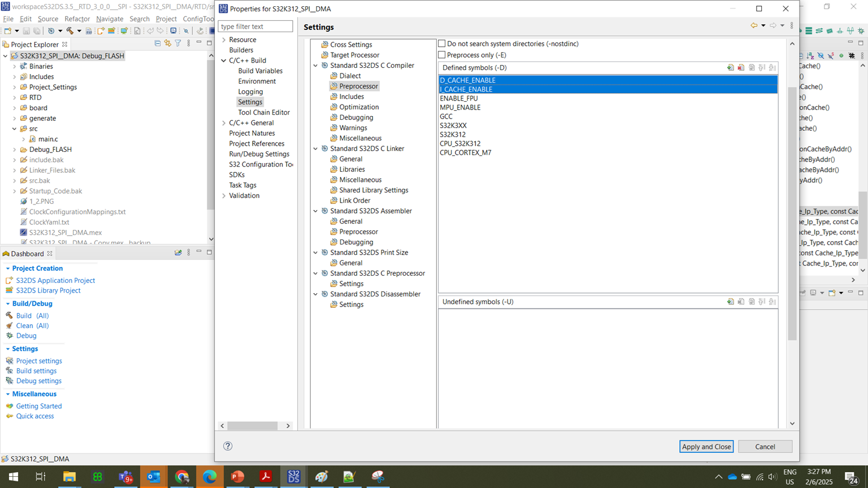Open the Refactor menu

[77, 19]
